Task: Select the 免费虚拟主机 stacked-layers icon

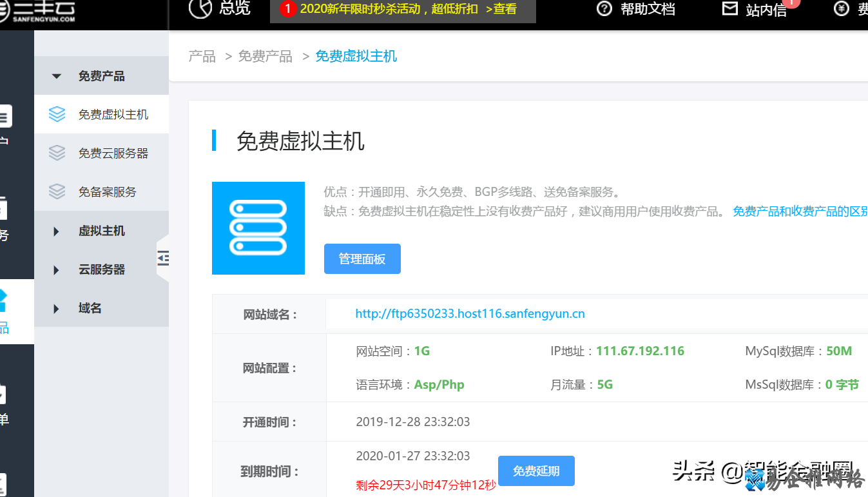Action: pyautogui.click(x=57, y=114)
